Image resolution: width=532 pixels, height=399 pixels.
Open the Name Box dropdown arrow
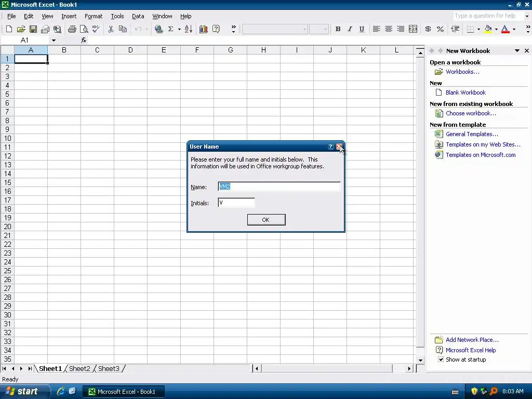point(54,41)
